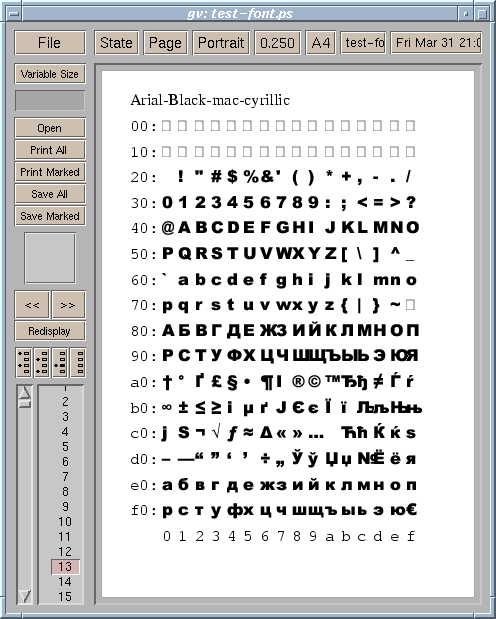Open the File menu
This screenshot has height=619, width=496.
(x=50, y=43)
